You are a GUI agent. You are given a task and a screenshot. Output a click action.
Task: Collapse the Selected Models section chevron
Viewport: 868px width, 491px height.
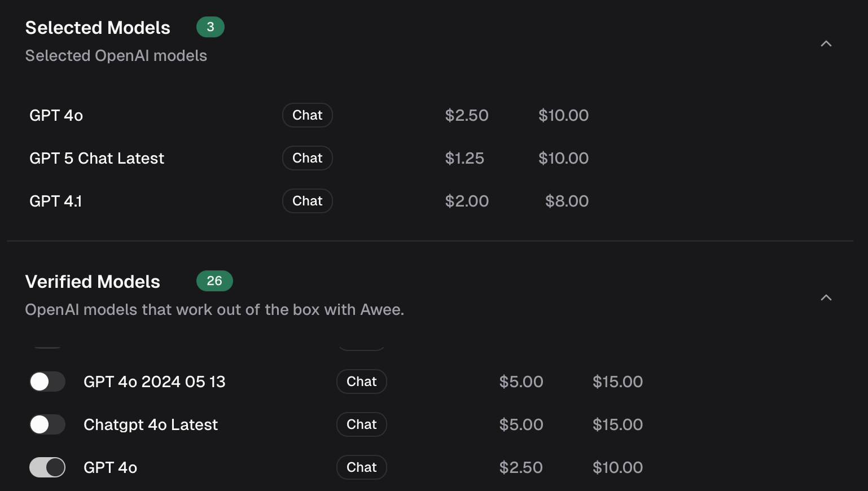pyautogui.click(x=826, y=44)
